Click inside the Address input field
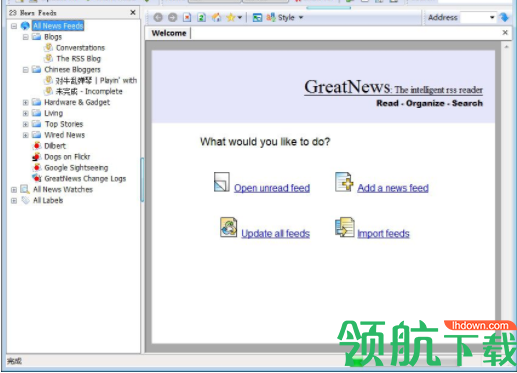 click(x=474, y=17)
